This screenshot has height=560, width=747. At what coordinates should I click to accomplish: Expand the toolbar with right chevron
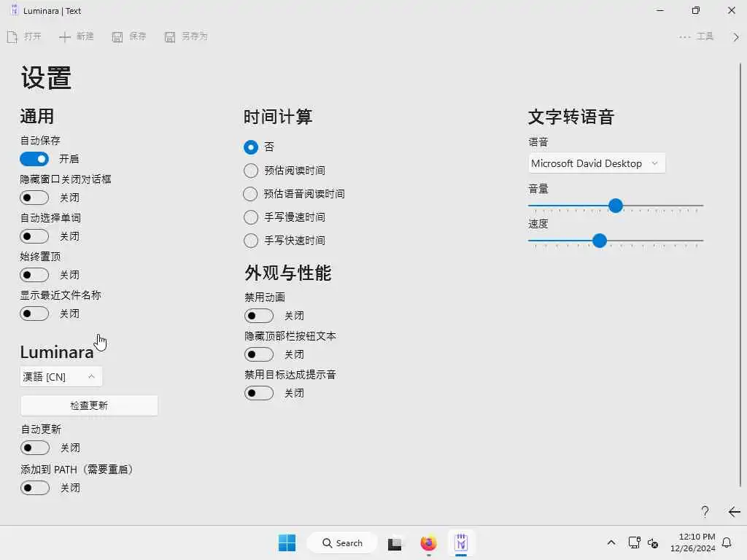(x=736, y=36)
